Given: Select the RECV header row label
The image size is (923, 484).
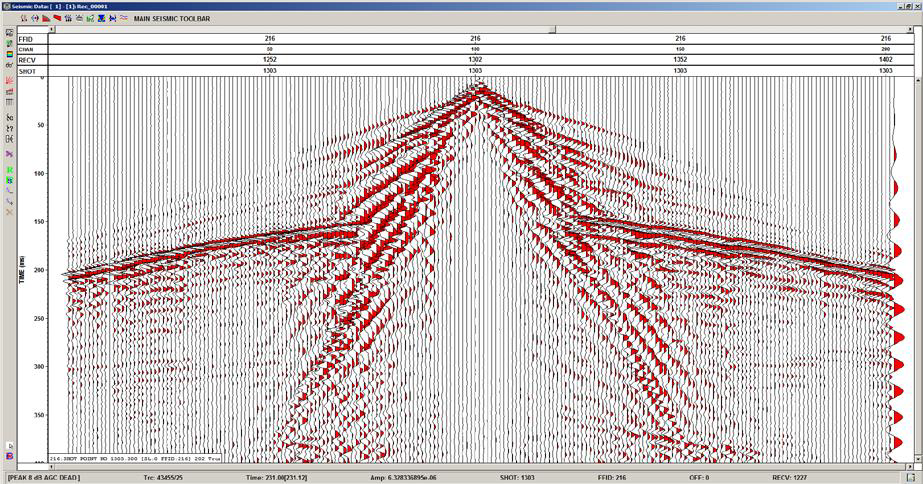Looking at the screenshot, I should [26, 60].
